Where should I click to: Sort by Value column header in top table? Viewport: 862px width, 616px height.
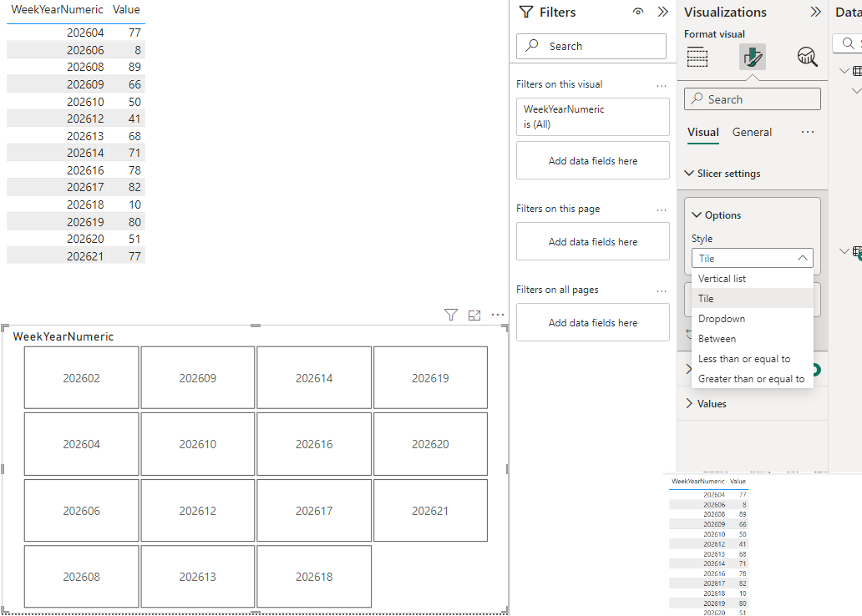(126, 9)
